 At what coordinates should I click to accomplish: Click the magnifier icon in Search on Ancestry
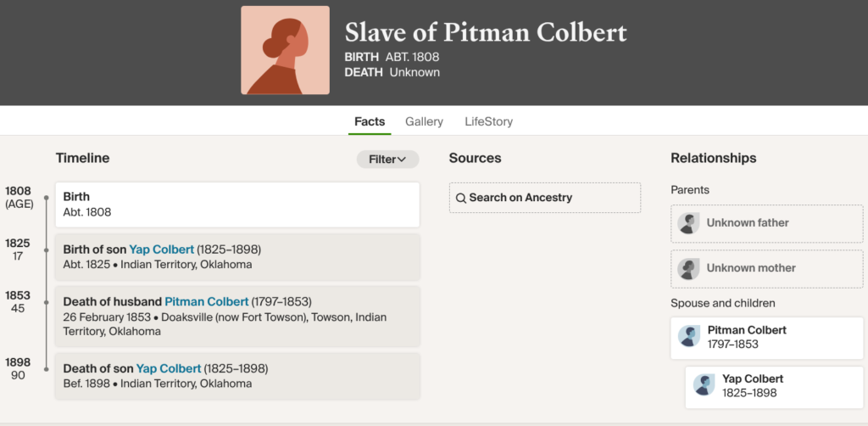461,198
